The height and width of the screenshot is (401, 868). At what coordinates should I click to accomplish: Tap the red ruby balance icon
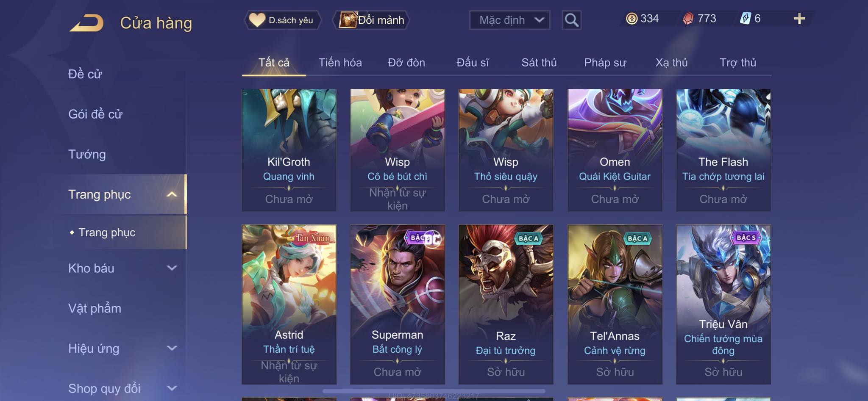(x=688, y=19)
